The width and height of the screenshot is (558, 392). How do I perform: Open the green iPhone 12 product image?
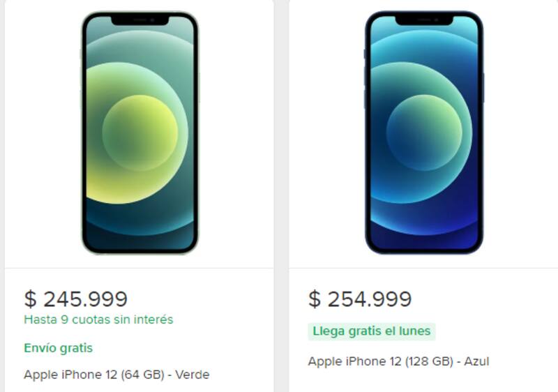pyautogui.click(x=139, y=133)
